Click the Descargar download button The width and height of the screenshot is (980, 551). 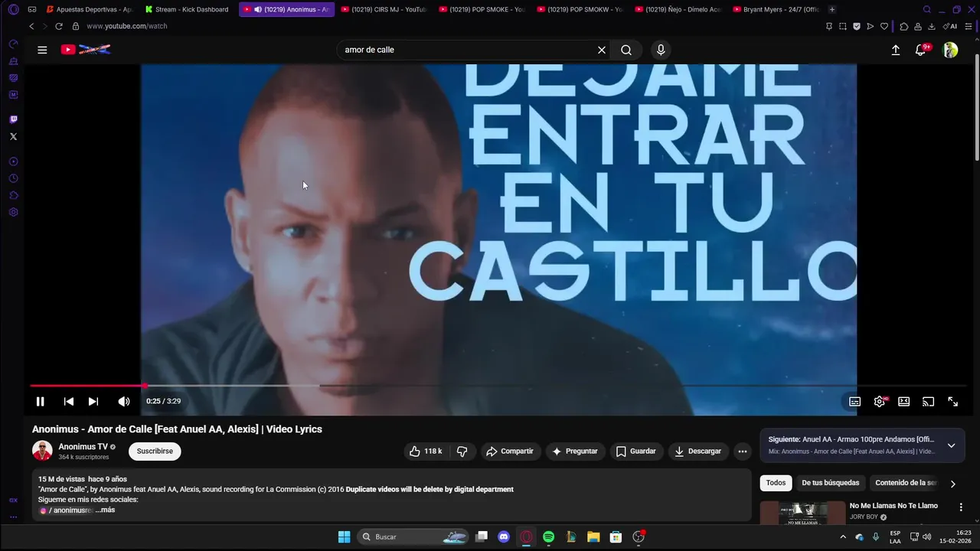(x=698, y=452)
